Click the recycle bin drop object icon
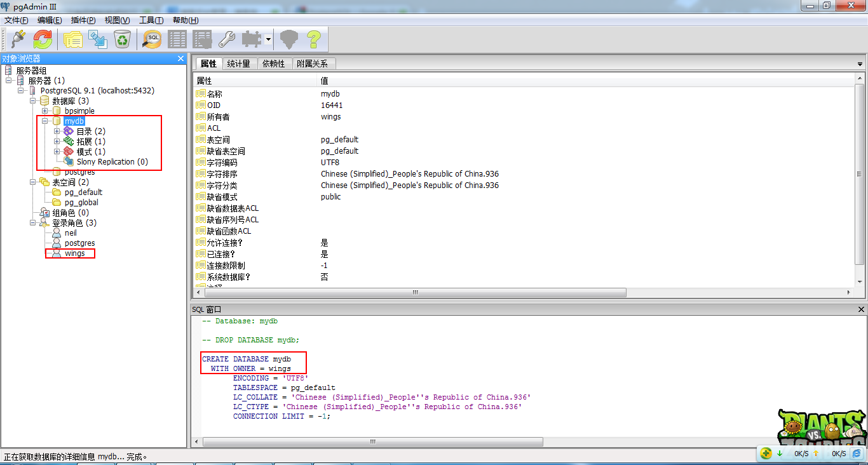 122,39
